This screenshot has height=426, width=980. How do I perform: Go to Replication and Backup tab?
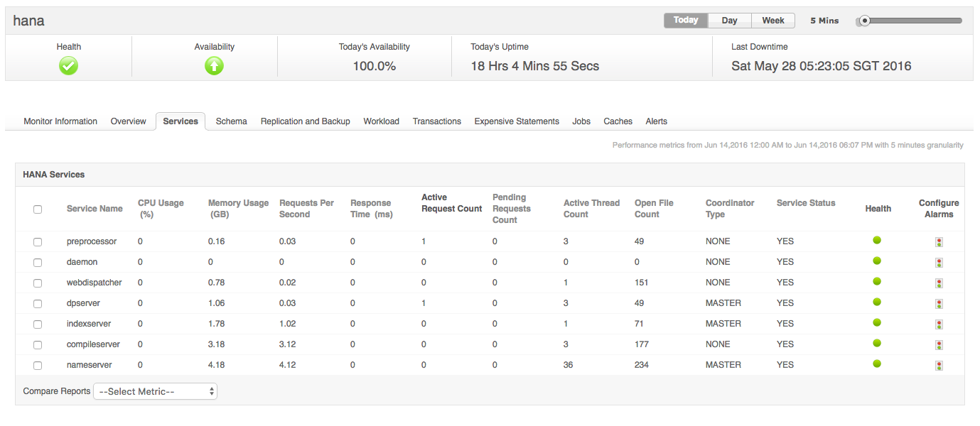(x=305, y=121)
